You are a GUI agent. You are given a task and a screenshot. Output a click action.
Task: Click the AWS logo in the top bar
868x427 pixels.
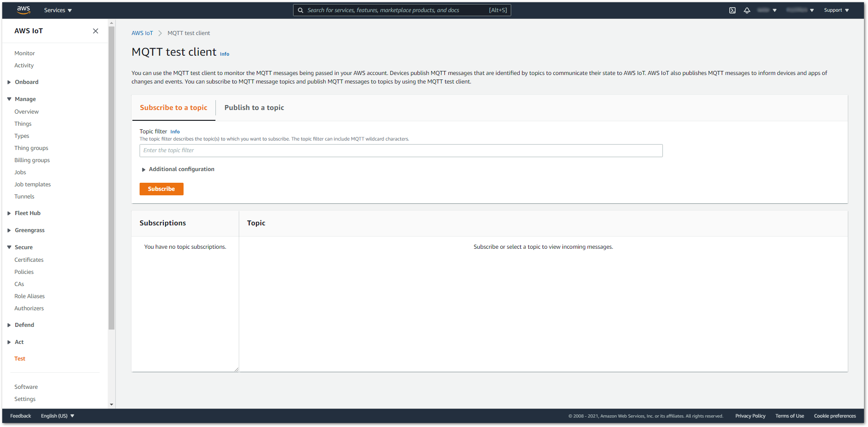tap(23, 9)
